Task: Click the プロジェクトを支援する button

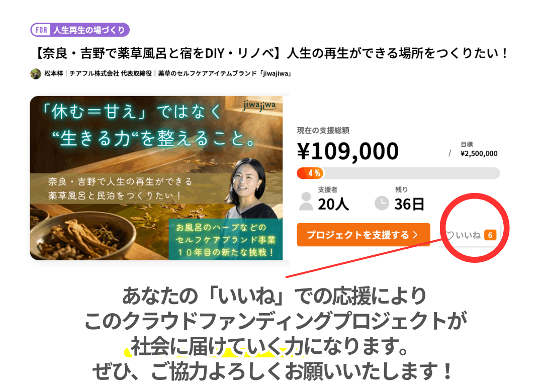Action: 364,235
